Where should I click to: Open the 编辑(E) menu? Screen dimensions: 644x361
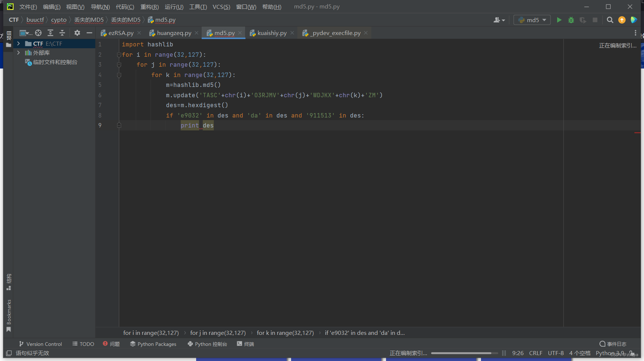point(52,7)
